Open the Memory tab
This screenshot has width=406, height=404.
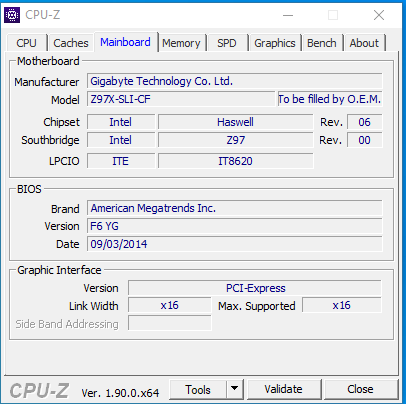tap(181, 43)
